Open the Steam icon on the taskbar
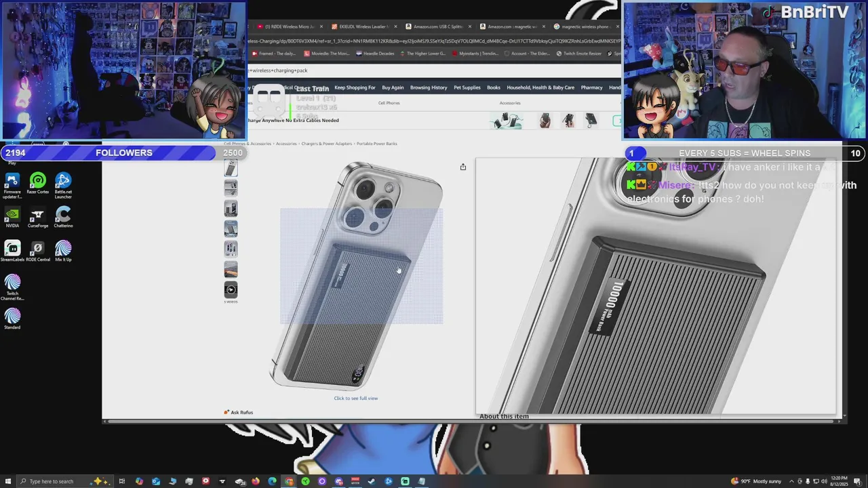Viewport: 868px width, 488px height. click(x=372, y=481)
